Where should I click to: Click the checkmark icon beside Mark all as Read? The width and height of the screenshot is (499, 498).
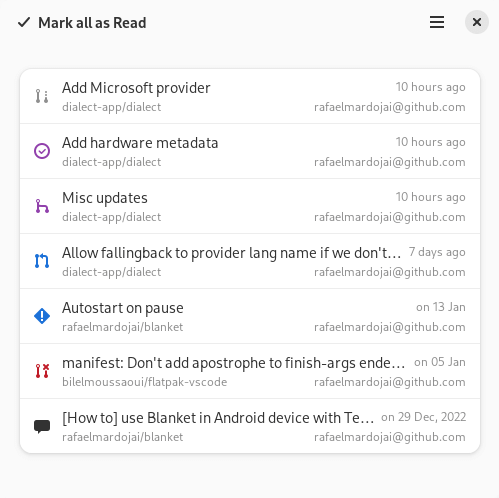[x=24, y=23]
